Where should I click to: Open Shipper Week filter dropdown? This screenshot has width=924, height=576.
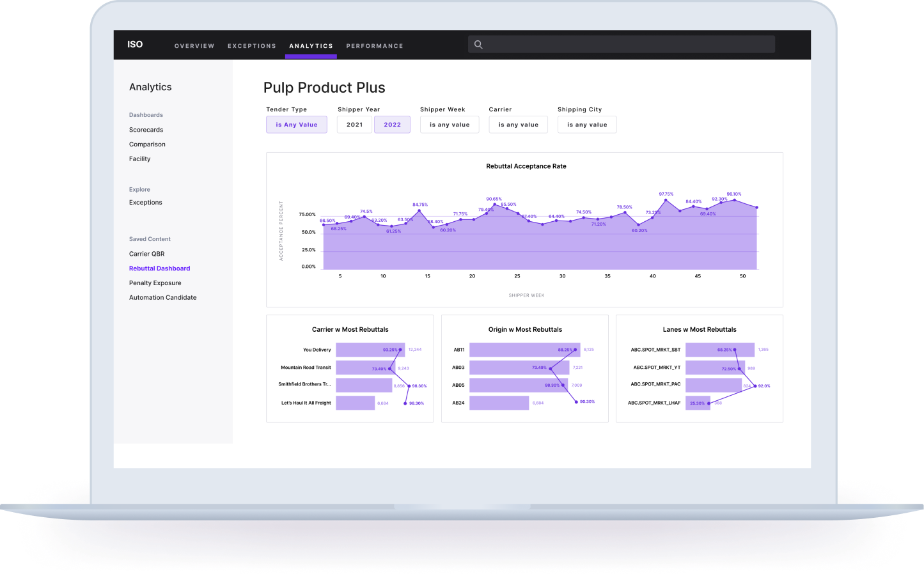450,125
